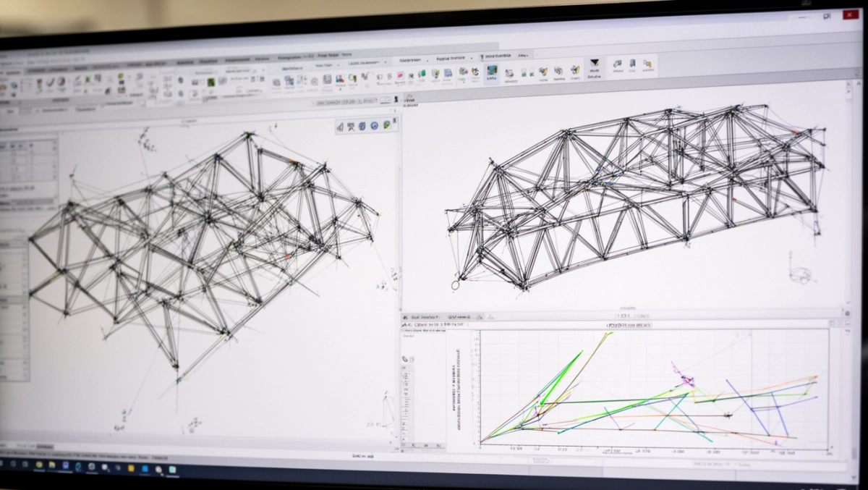Click the blue circle icon in the view toolbar
Screen dimensions: 868x490
tap(375, 126)
